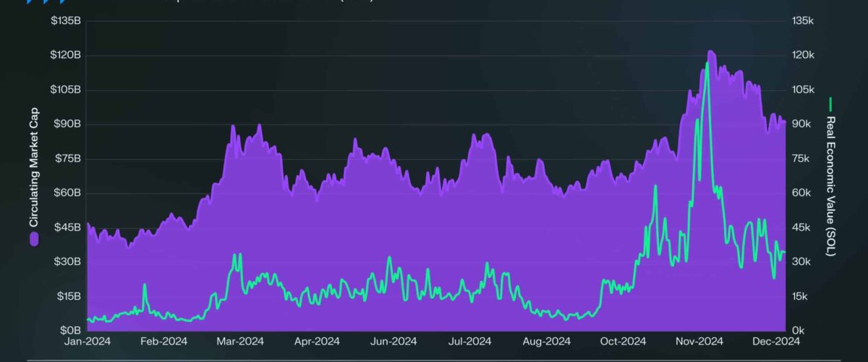868x362 pixels.
Task: Click the purple Circulating Market Cap legend swatch
Action: [x=33, y=239]
